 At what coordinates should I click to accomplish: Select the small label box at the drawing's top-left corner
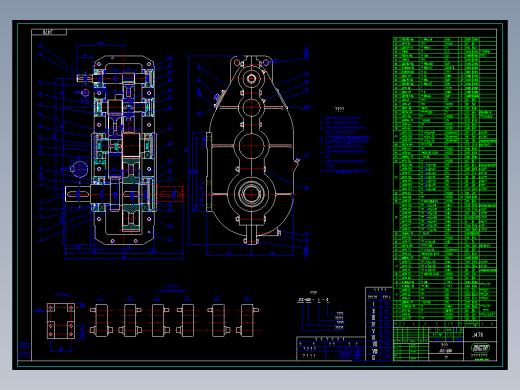pyautogui.click(x=49, y=32)
